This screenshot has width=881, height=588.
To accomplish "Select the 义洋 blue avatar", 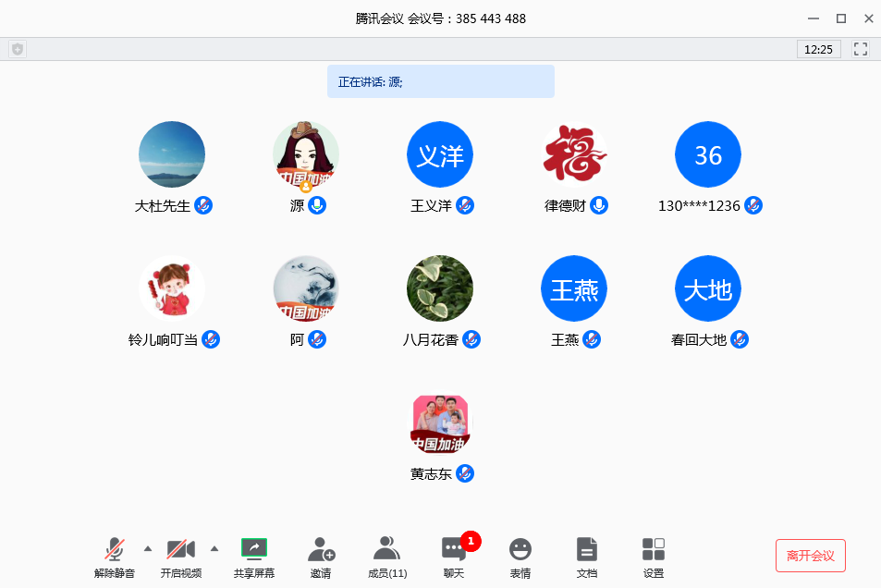I will tap(440, 154).
